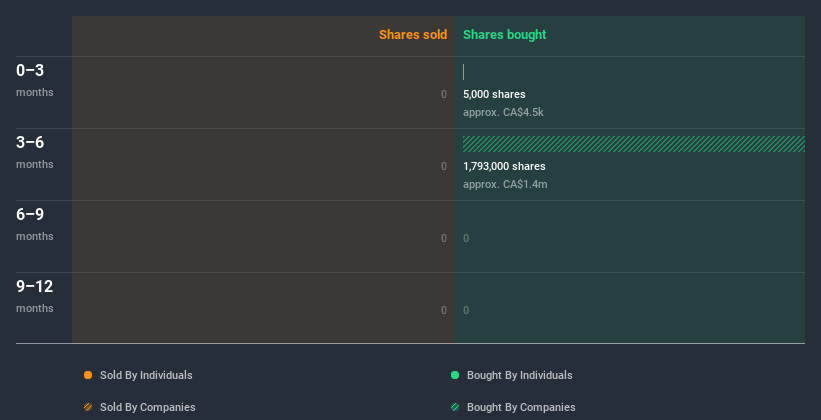Select the Bought By Companies legend label
The image size is (821, 420).
click(x=521, y=407)
